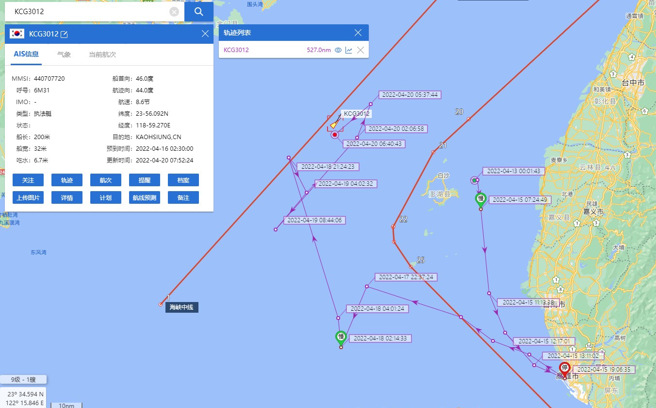Click the 关注 button
Image resolution: width=656 pixels, height=408 pixels.
click(x=28, y=180)
